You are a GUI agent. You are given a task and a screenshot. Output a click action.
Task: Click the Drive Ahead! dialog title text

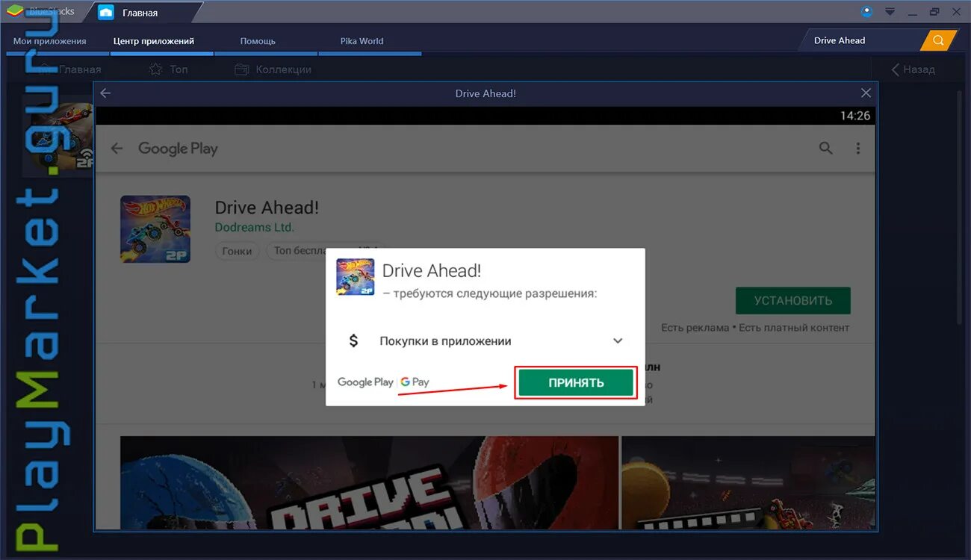click(432, 270)
